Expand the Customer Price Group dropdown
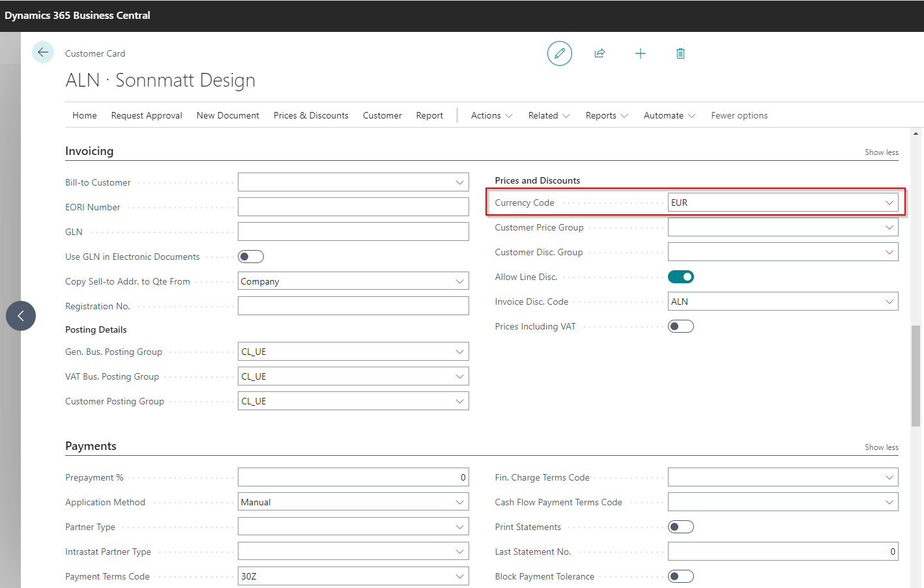Viewport: 924px width, 588px height. click(x=889, y=227)
